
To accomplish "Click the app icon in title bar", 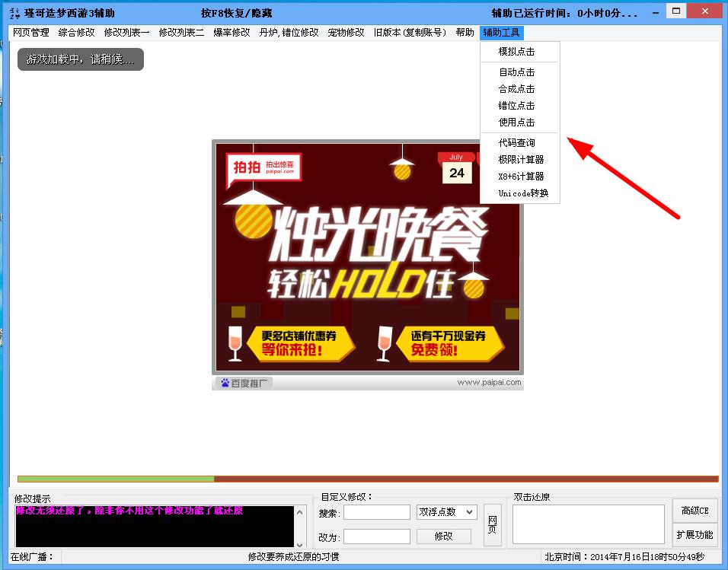I will [x=13, y=13].
